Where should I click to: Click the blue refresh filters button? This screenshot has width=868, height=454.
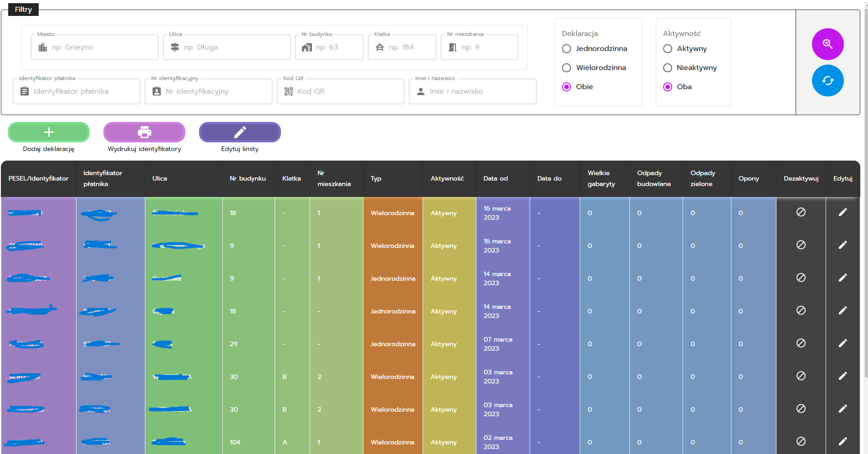coord(827,81)
